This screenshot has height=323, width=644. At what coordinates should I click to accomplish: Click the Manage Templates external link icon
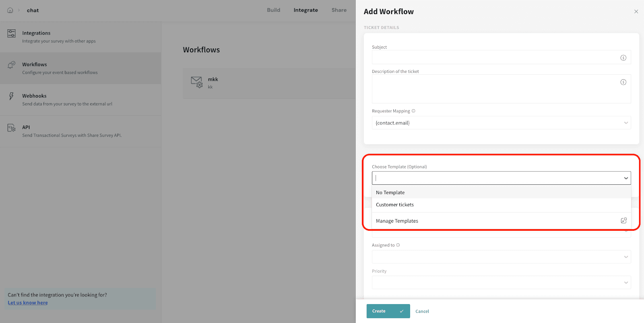click(x=623, y=221)
